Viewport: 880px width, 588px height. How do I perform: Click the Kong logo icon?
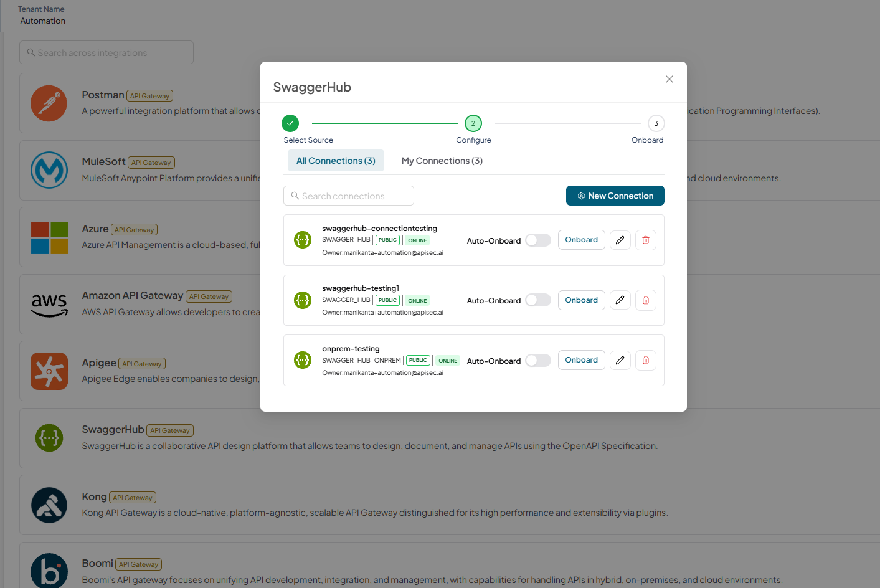coord(49,505)
